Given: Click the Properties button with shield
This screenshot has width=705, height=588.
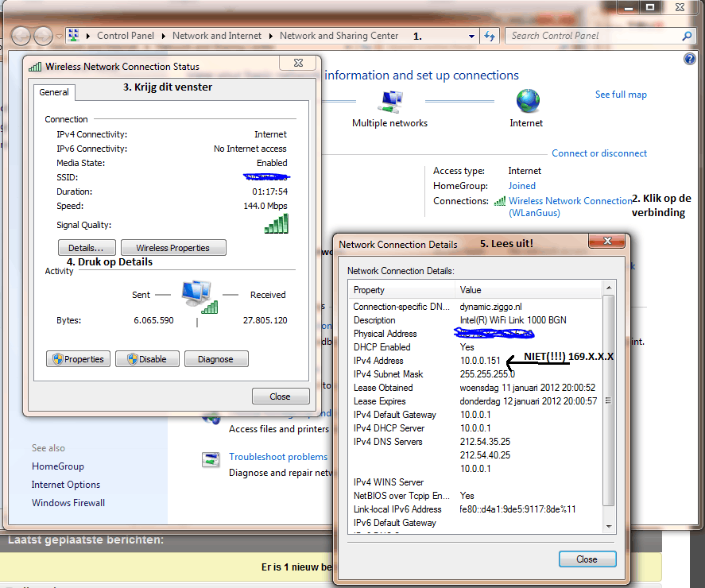Looking at the screenshot, I should (78, 358).
